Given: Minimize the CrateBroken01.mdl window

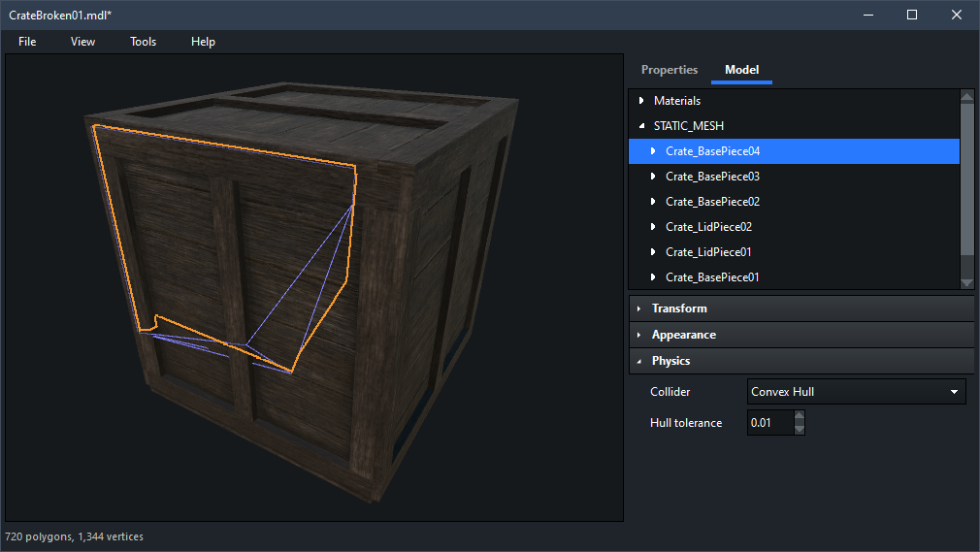Looking at the screenshot, I should tap(868, 15).
